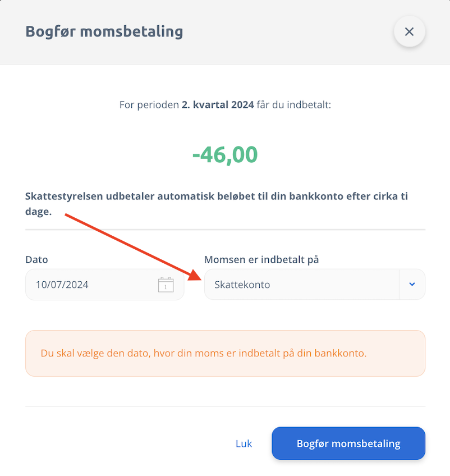Click the Skattekonto selected value text

242,285
